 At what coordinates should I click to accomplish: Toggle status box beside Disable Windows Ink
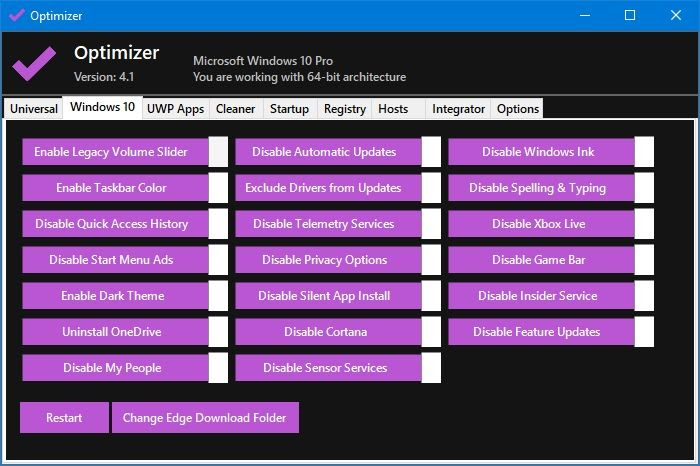tap(644, 152)
